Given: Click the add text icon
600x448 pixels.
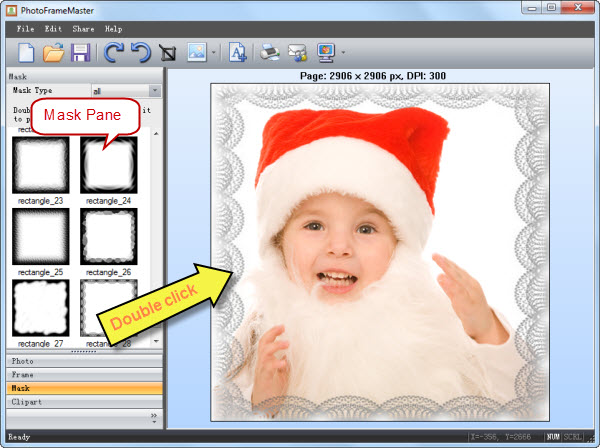Looking at the screenshot, I should (238, 52).
